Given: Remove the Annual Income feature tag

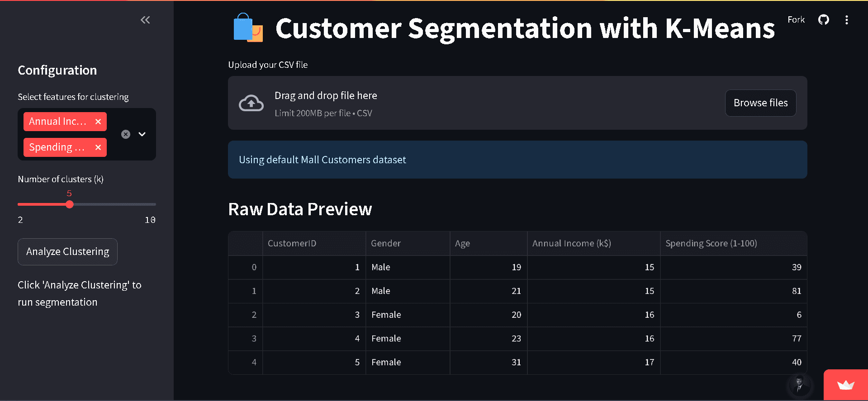Looking at the screenshot, I should (98, 122).
